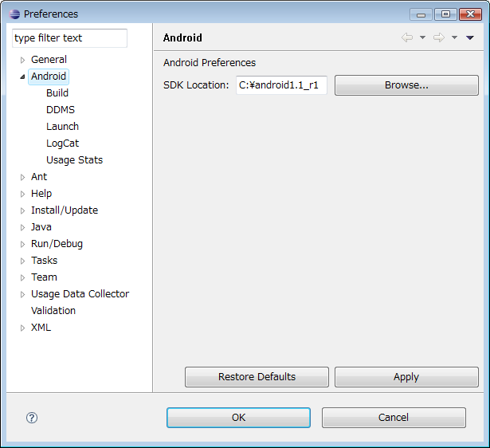The height and width of the screenshot is (448, 490).
Task: Select General in the preferences tree
Action: (49, 60)
